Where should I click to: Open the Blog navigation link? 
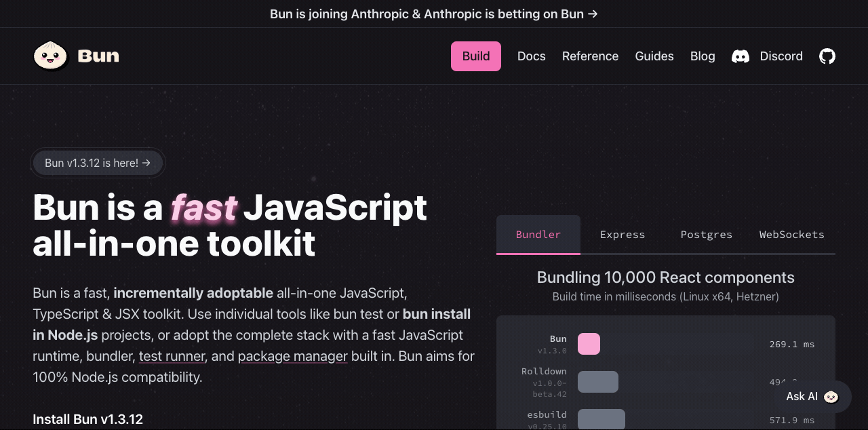(x=703, y=56)
